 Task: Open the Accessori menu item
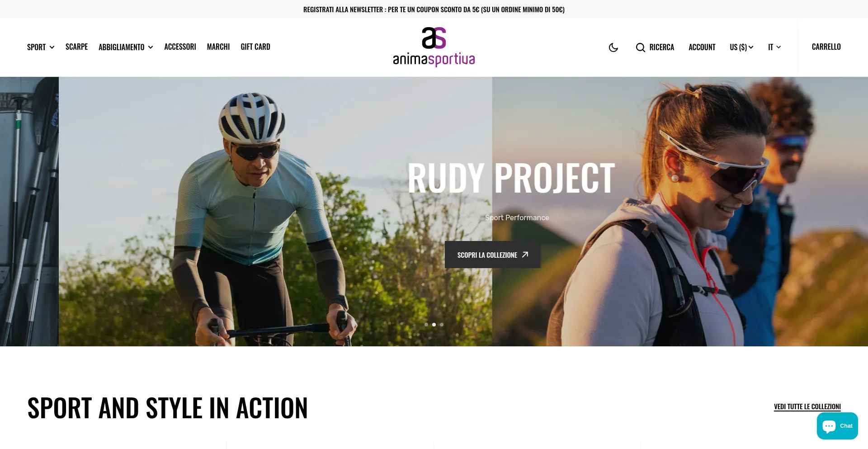[180, 47]
